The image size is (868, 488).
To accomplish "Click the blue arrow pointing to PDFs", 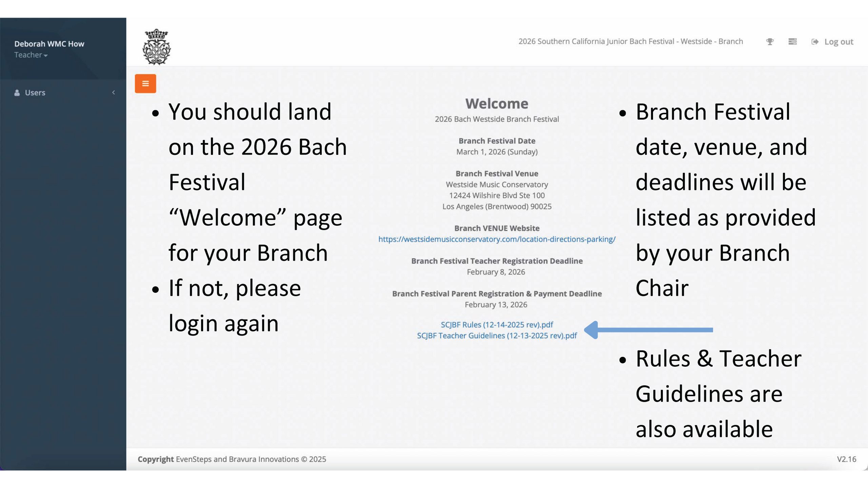I will (648, 330).
